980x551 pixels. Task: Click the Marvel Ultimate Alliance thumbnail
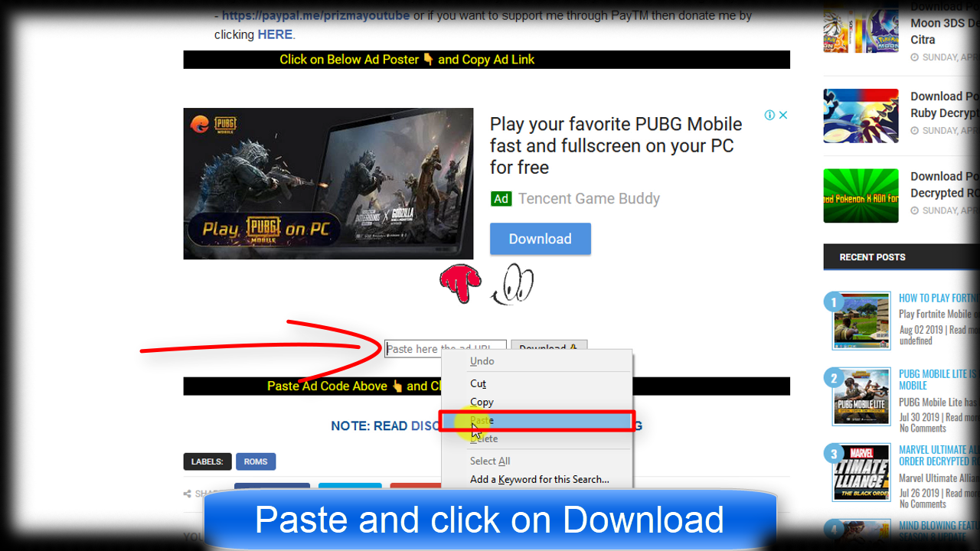(861, 473)
